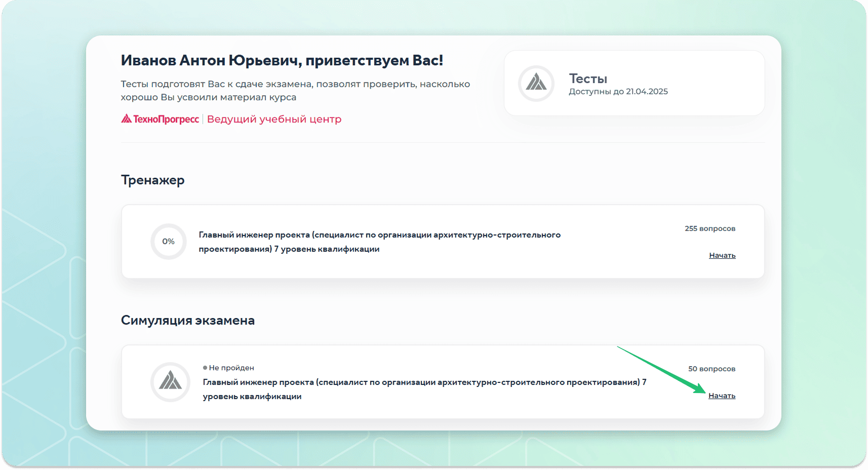868x470 pixels.
Task: Click the logo icon in the Симуляция экзамена card
Action: pos(170,382)
